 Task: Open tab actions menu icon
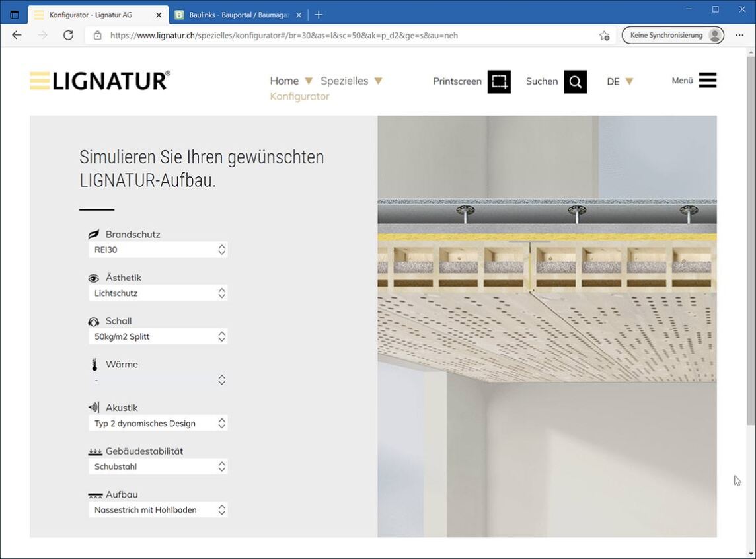pyautogui.click(x=15, y=15)
